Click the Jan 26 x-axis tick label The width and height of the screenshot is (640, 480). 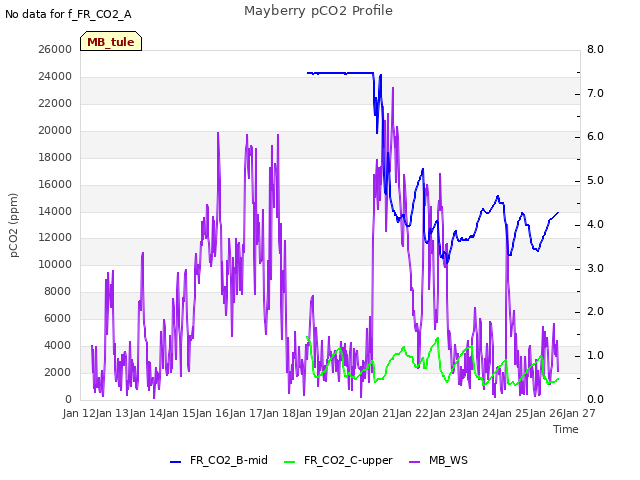tap(546, 413)
